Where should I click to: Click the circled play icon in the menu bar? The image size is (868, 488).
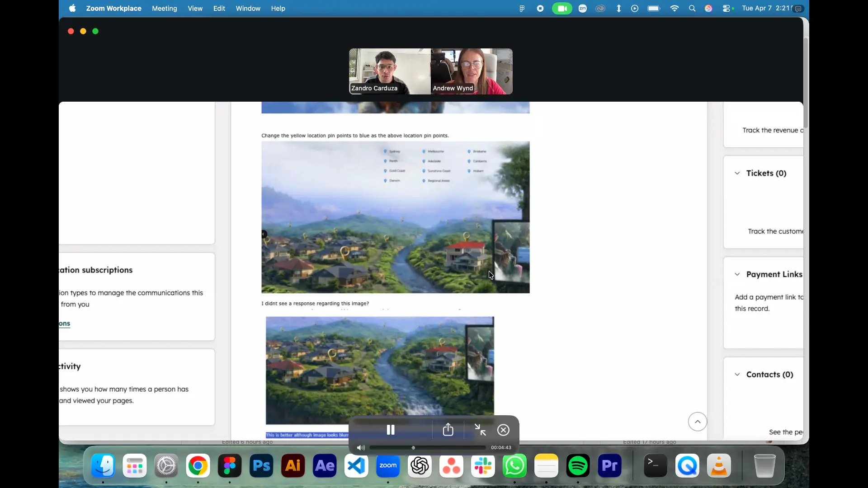pyautogui.click(x=635, y=8)
